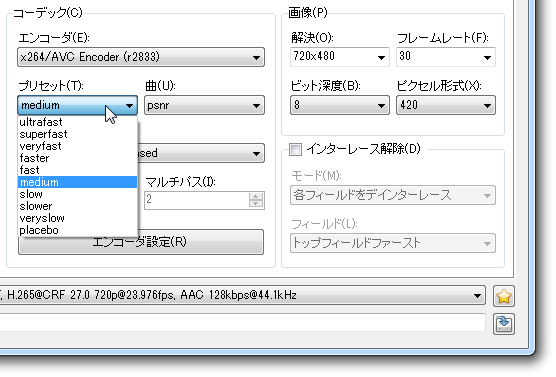This screenshot has height=377, width=556.
Task: Click the output path text field
Action: pyautogui.click(x=243, y=323)
